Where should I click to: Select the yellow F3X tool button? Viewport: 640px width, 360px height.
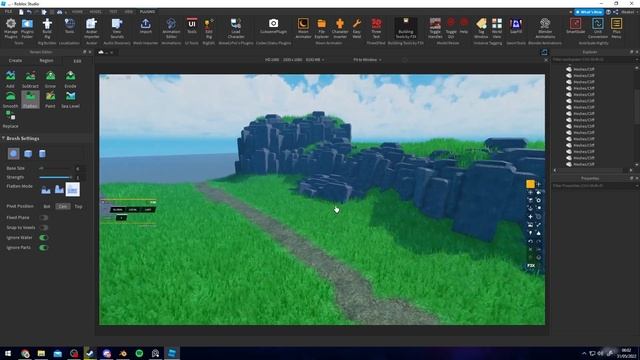point(530,184)
